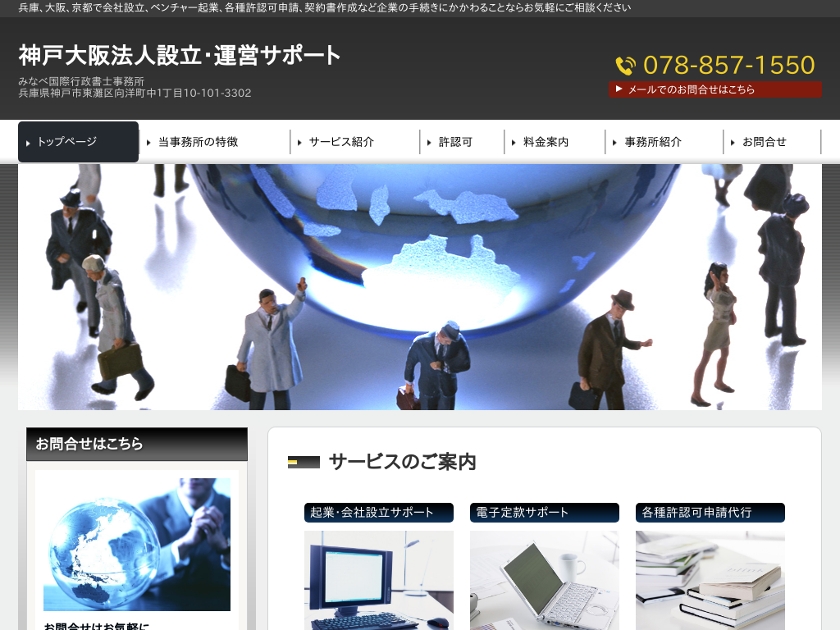Click the desktop computer thumbnail image
The height and width of the screenshot is (630, 840).
tap(379, 579)
